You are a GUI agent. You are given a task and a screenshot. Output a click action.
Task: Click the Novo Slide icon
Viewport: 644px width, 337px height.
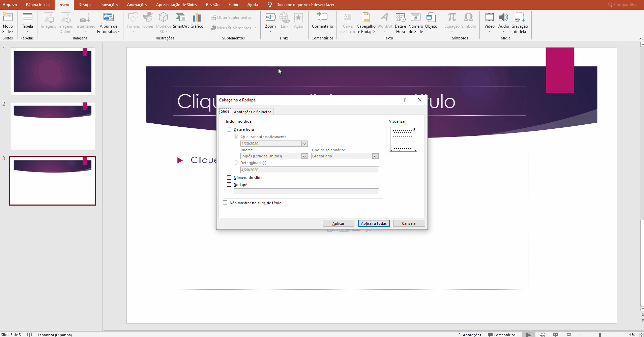coord(8,17)
